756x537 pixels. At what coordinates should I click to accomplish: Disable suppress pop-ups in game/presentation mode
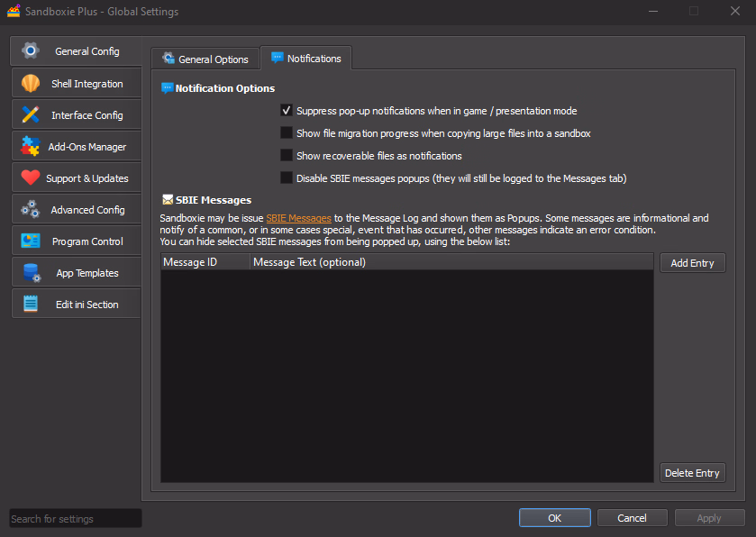[287, 111]
